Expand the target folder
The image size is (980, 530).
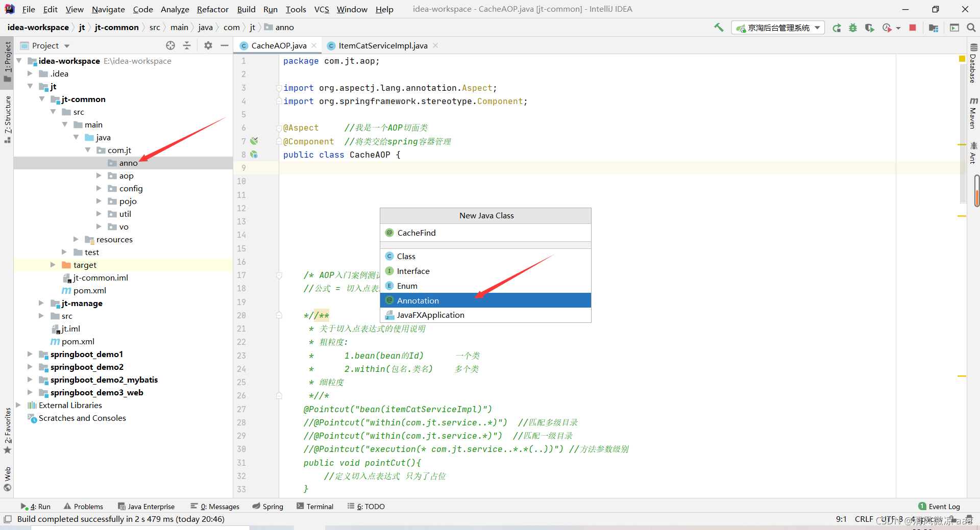coord(53,265)
